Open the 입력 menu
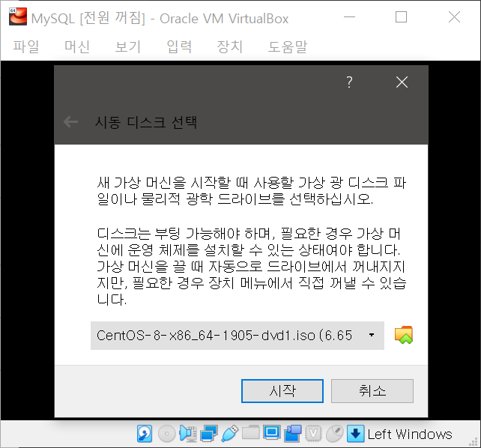Image resolution: width=481 pixels, height=448 pixels. (179, 47)
